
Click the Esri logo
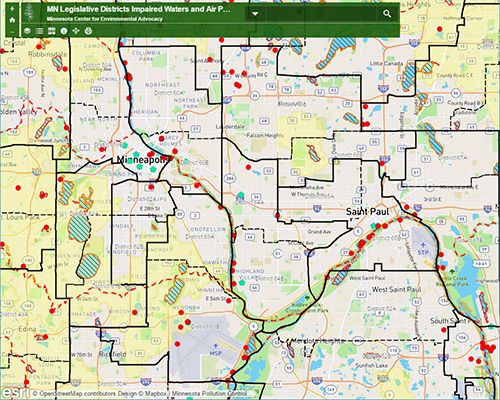coord(15,392)
